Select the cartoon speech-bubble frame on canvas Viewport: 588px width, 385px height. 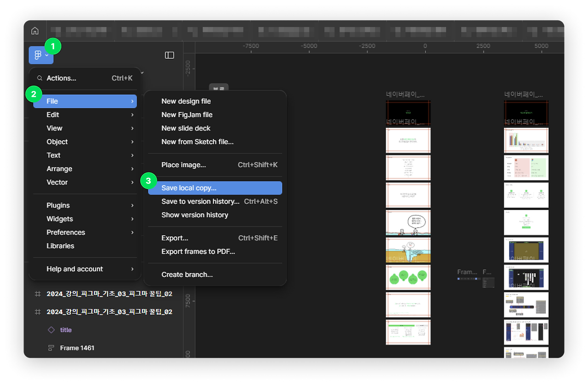pos(408,222)
